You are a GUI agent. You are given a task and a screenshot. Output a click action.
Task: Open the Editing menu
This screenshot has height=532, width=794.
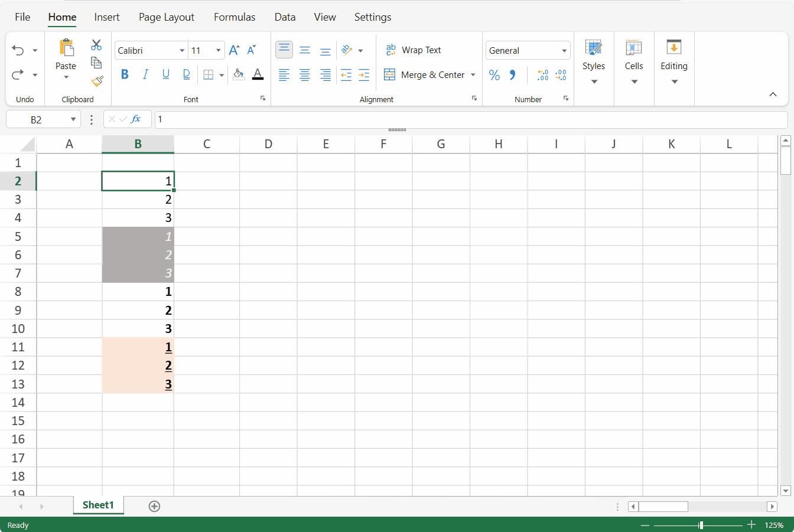pyautogui.click(x=674, y=62)
